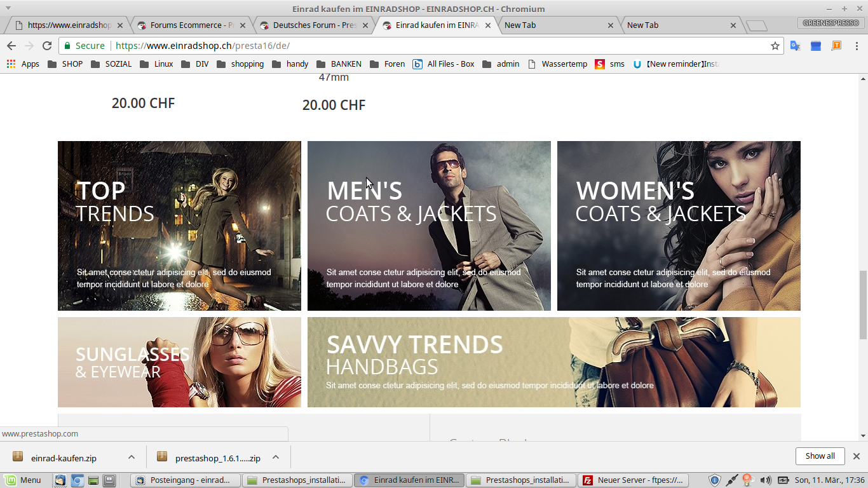Open the Foren bookmark folder
Image resolution: width=868 pixels, height=488 pixels.
click(x=387, y=64)
